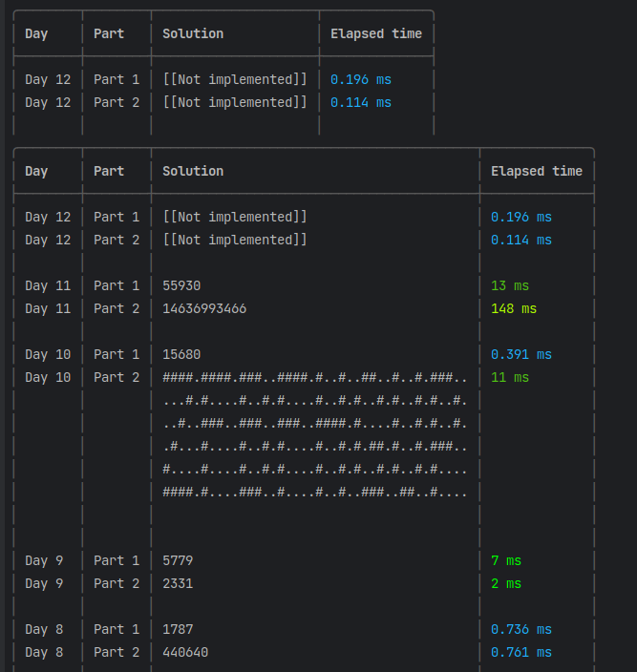Image resolution: width=637 pixels, height=672 pixels.
Task: Click the 13 ms elapsed time
Action: 510,285
